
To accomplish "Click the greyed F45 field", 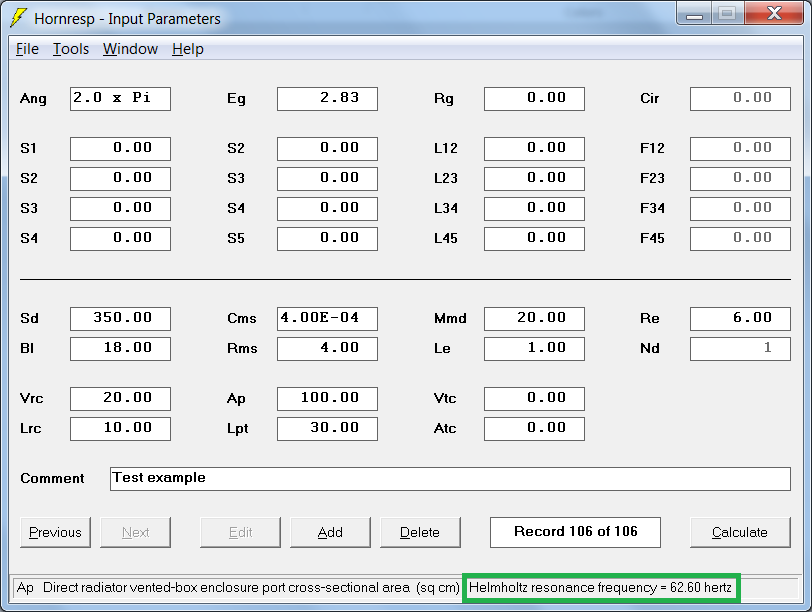I will pyautogui.click(x=740, y=239).
